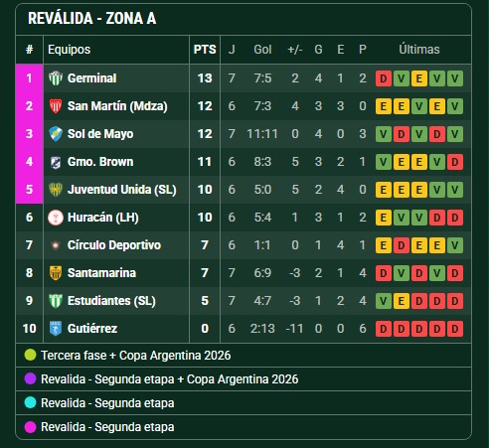The image size is (489, 448).
Task: Click the San Martín (Mdza) crest icon
Action: point(56,106)
